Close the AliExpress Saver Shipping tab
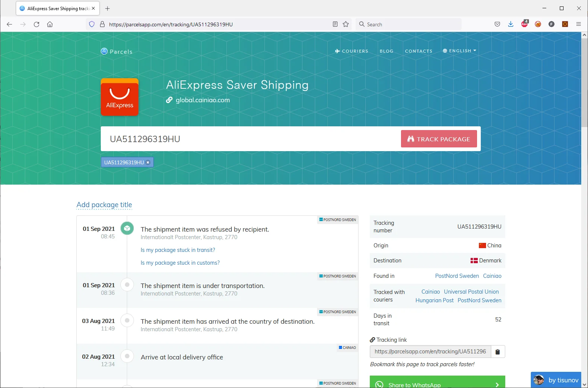This screenshot has height=388, width=588. tap(93, 8)
